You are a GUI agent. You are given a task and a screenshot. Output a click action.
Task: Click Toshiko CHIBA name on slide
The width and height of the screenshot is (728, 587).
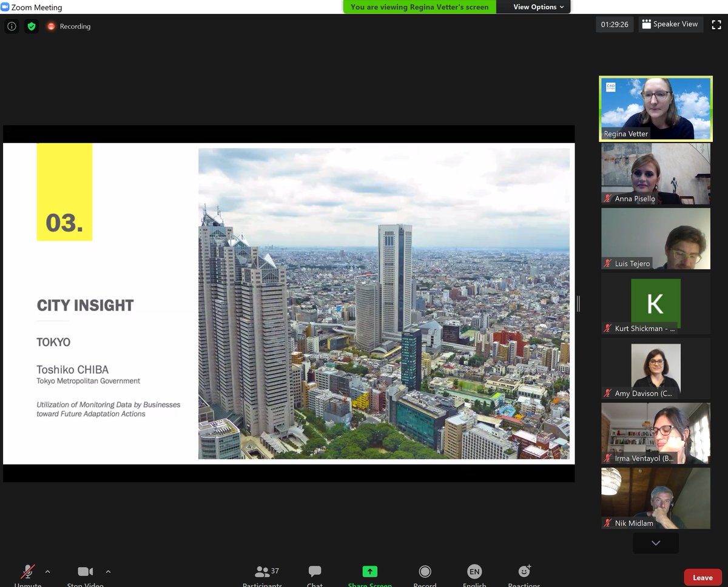coord(73,369)
